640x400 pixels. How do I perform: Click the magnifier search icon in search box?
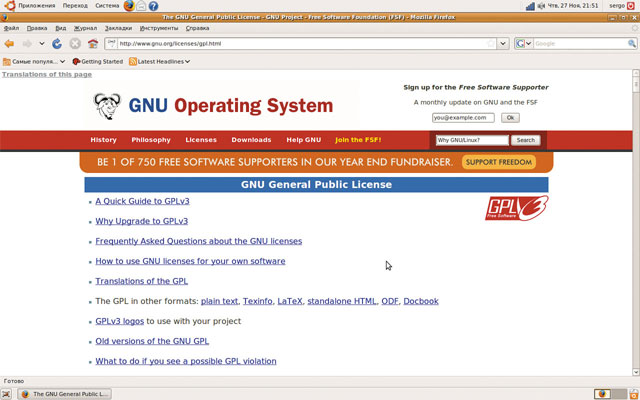tap(631, 43)
